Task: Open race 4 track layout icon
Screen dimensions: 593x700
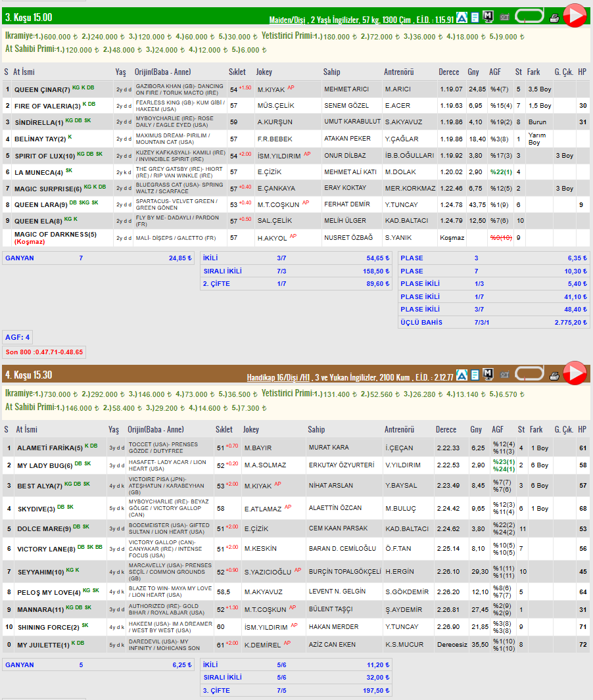Action: tap(529, 373)
